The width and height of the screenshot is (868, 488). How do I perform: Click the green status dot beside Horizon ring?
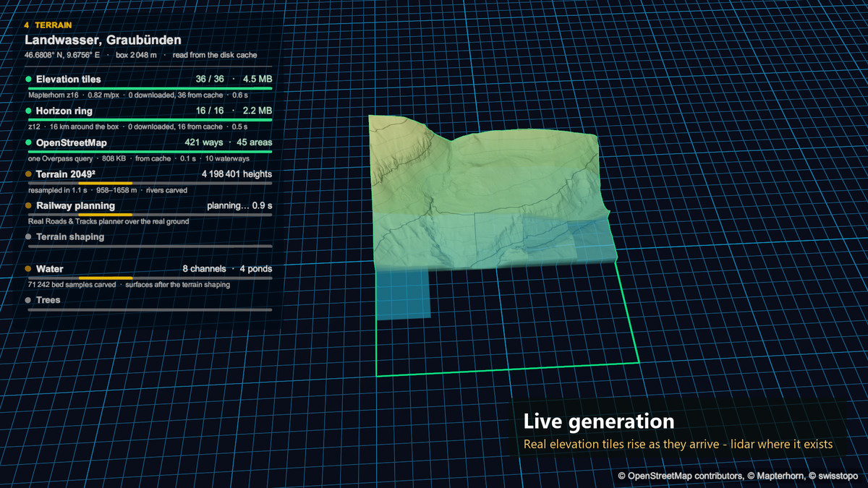pyautogui.click(x=28, y=111)
